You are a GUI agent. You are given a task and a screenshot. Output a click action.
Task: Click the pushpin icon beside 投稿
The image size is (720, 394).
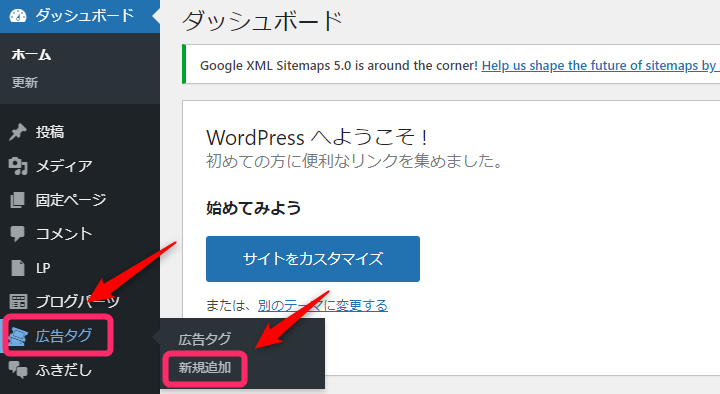18,132
